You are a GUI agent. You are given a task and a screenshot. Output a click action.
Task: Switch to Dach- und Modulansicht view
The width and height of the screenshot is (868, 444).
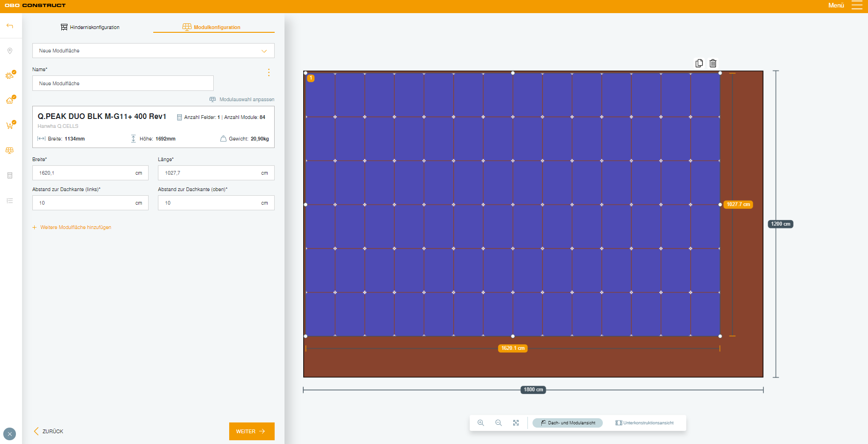click(568, 423)
